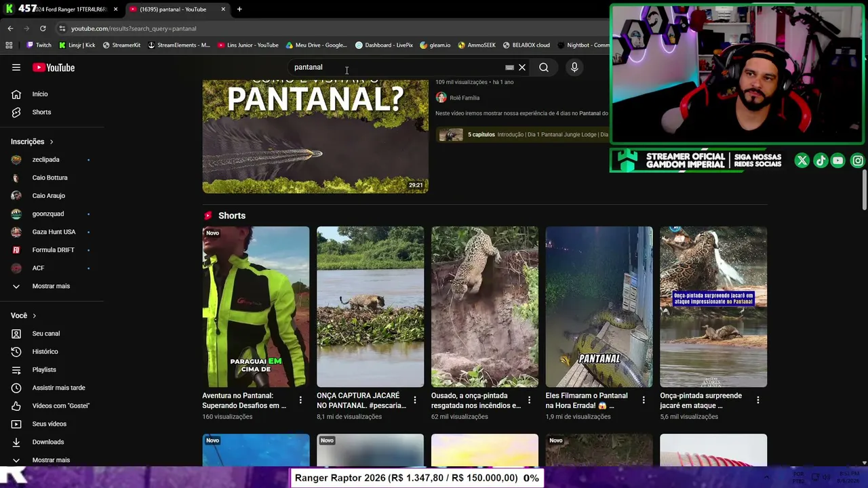Open a new browser tab
This screenshot has height=488, width=868.
[x=239, y=9]
